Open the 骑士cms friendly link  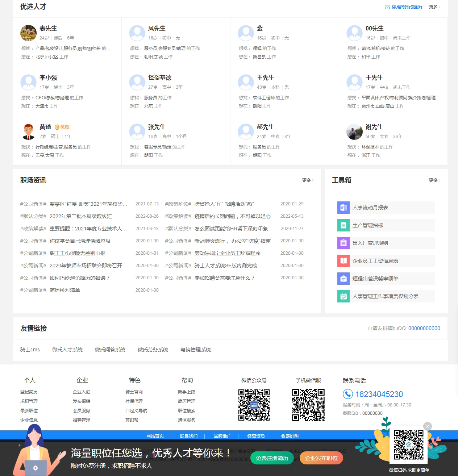pyautogui.click(x=30, y=350)
